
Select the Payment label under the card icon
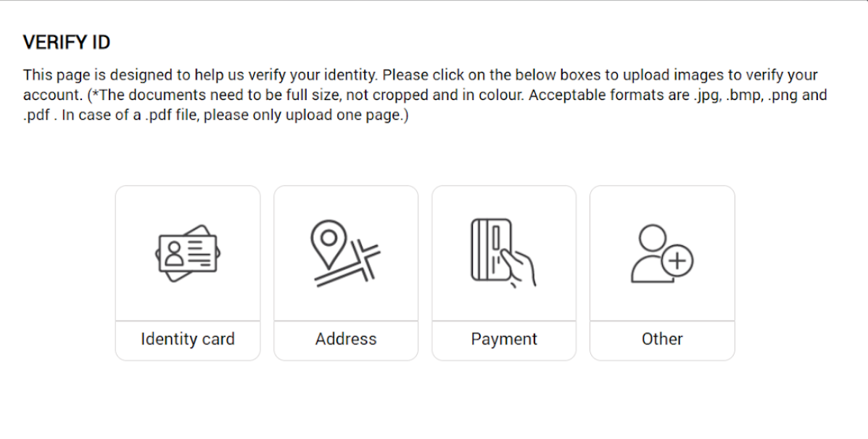504,339
